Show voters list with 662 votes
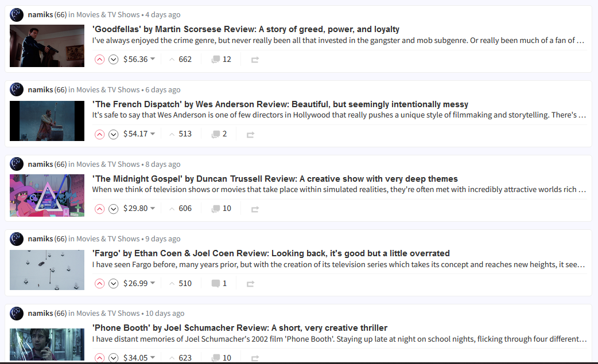 click(180, 60)
